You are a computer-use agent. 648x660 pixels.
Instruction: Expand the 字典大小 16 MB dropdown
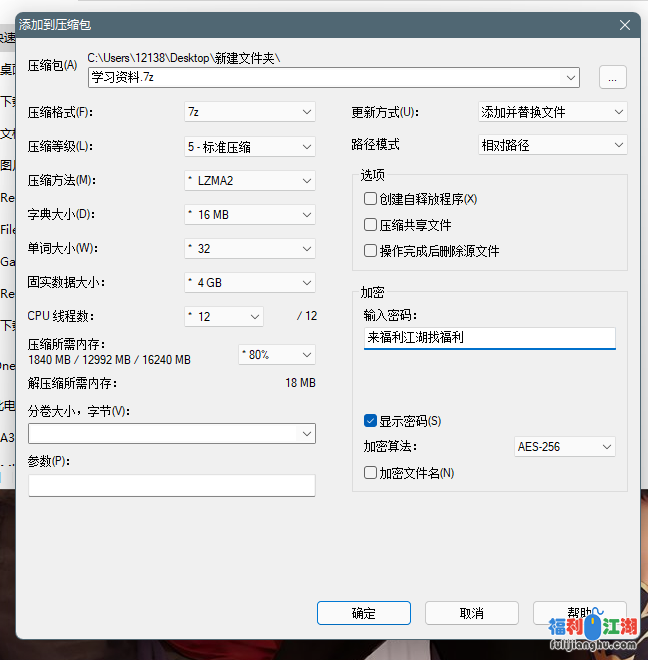pyautogui.click(x=250, y=215)
